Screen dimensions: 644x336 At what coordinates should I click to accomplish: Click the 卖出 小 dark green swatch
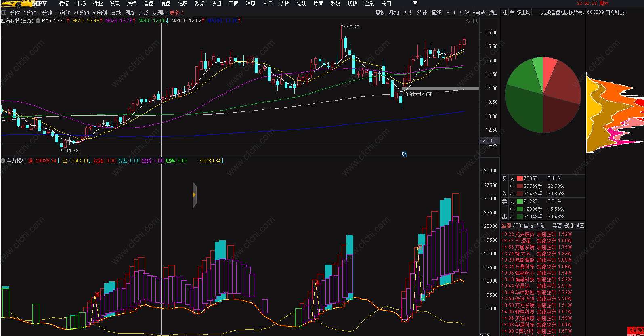tap(520, 217)
